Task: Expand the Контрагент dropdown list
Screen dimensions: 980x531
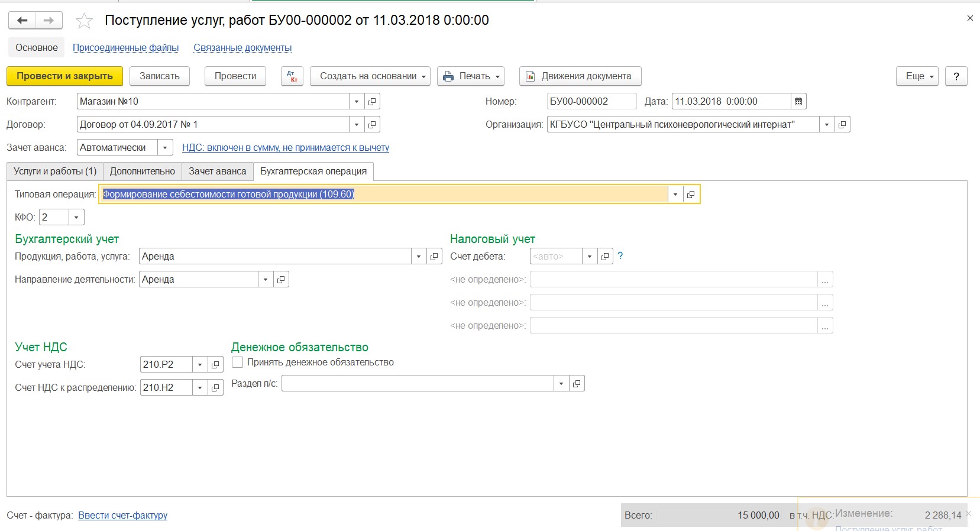Action: pyautogui.click(x=357, y=102)
